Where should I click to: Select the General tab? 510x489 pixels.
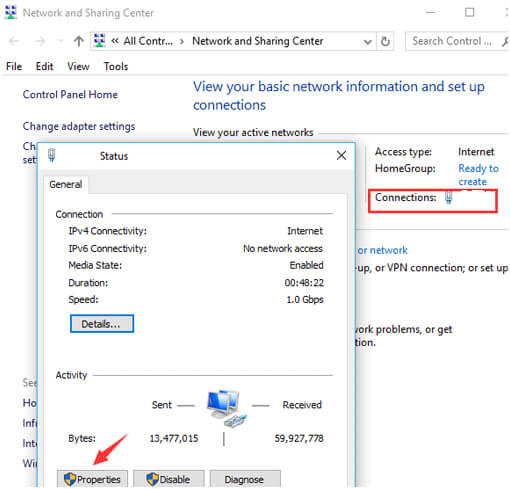click(x=66, y=184)
